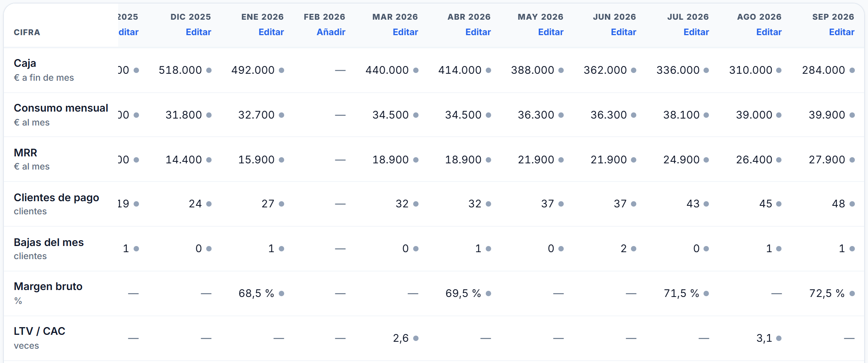The height and width of the screenshot is (363, 868).
Task: Click the dot beside margen bruto 71,5 %
Action: (706, 293)
